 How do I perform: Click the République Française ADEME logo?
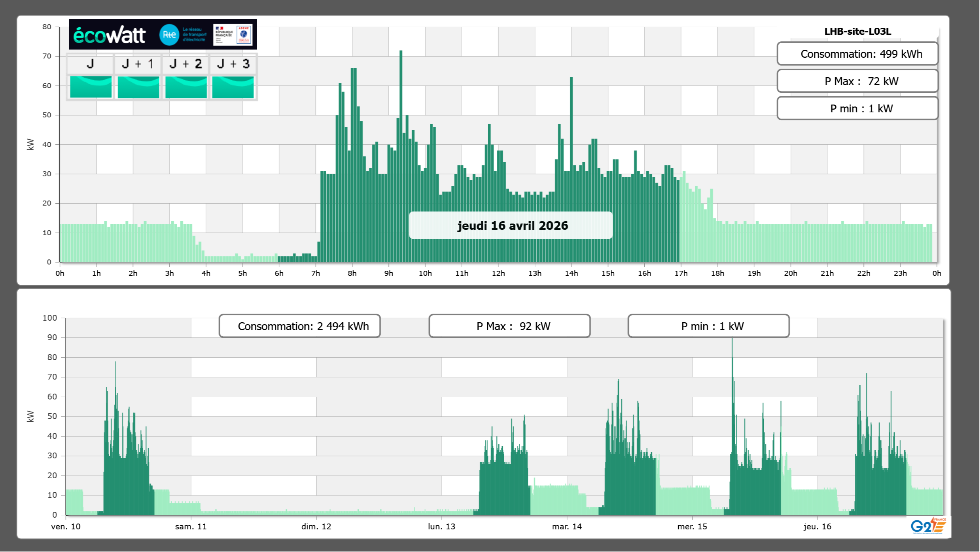pyautogui.click(x=233, y=35)
